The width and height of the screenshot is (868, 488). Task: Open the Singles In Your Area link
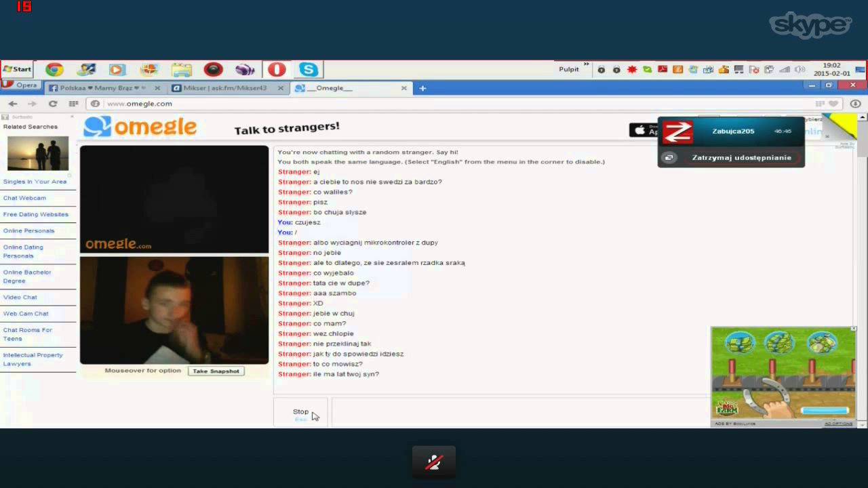pyautogui.click(x=35, y=182)
